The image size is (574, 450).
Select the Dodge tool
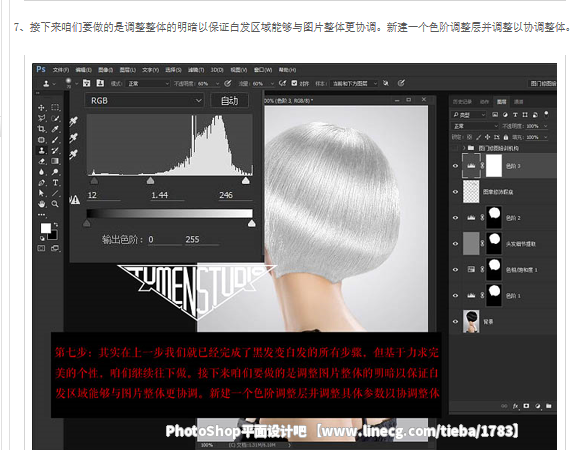tap(55, 172)
